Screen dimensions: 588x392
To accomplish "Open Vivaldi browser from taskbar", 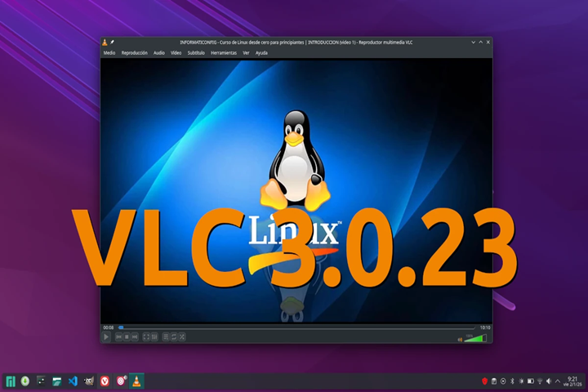I will pos(105,381).
